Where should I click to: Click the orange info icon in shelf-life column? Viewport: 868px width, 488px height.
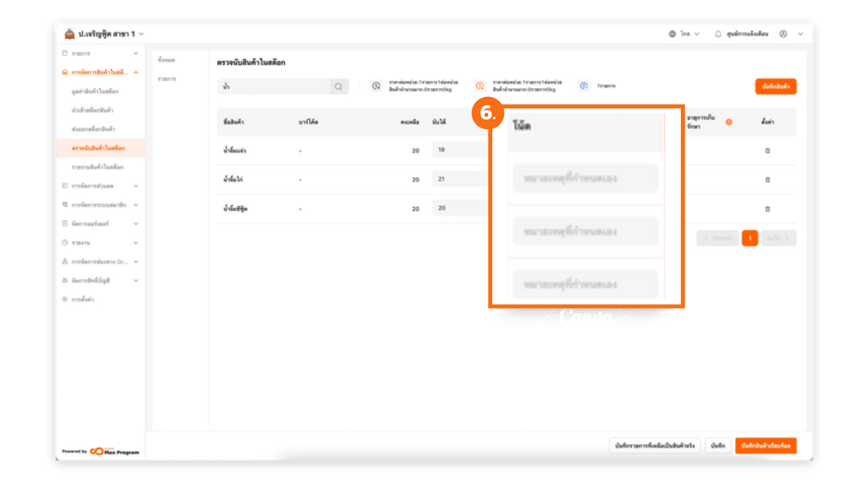click(729, 122)
